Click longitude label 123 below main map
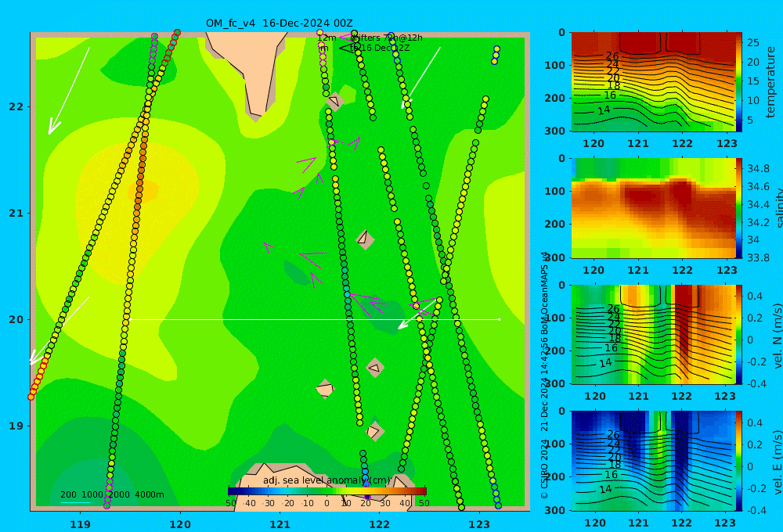The image size is (783, 532). pyautogui.click(x=479, y=524)
